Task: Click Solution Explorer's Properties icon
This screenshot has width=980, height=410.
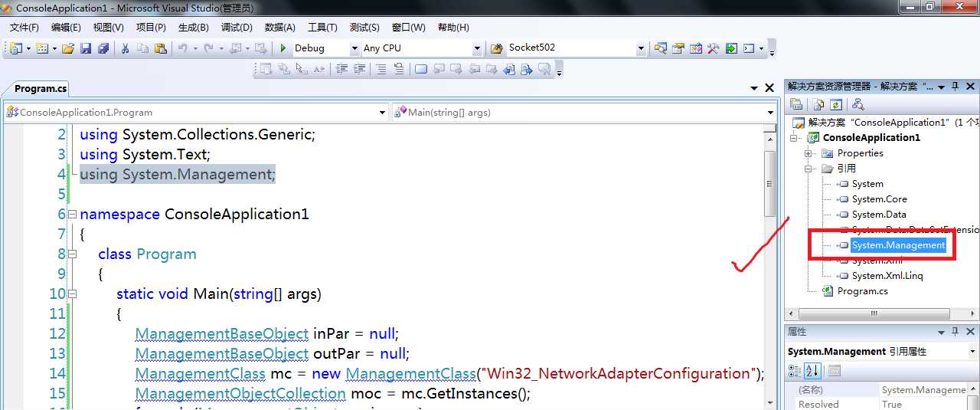Action: pyautogui.click(x=797, y=104)
